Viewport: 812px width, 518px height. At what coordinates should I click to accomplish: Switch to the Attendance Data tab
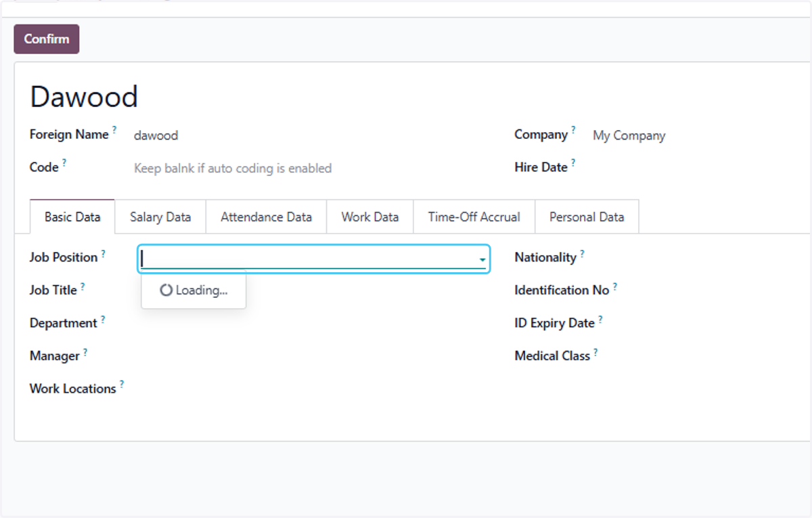266,217
